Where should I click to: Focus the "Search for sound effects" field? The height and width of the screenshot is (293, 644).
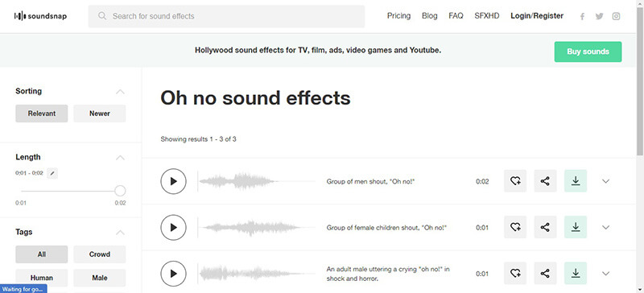point(226,16)
